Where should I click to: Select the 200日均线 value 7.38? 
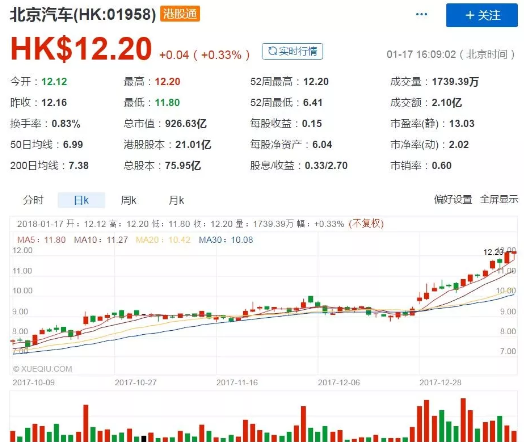pyautogui.click(x=79, y=166)
